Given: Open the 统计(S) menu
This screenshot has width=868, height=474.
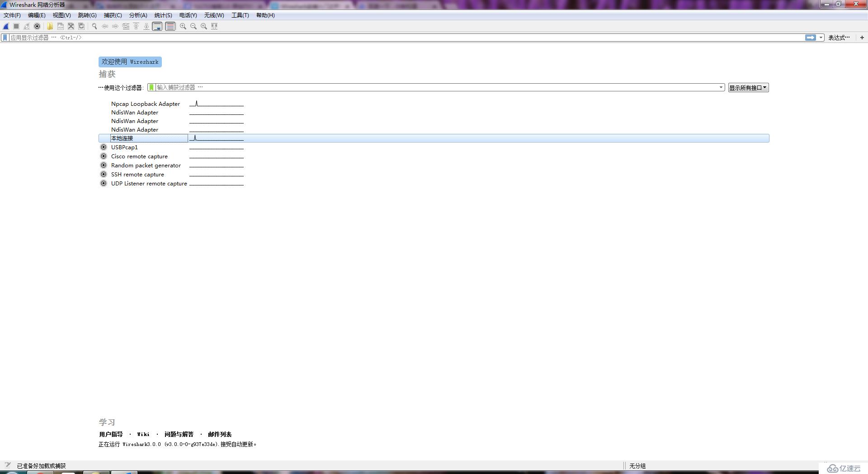Looking at the screenshot, I should [x=163, y=15].
